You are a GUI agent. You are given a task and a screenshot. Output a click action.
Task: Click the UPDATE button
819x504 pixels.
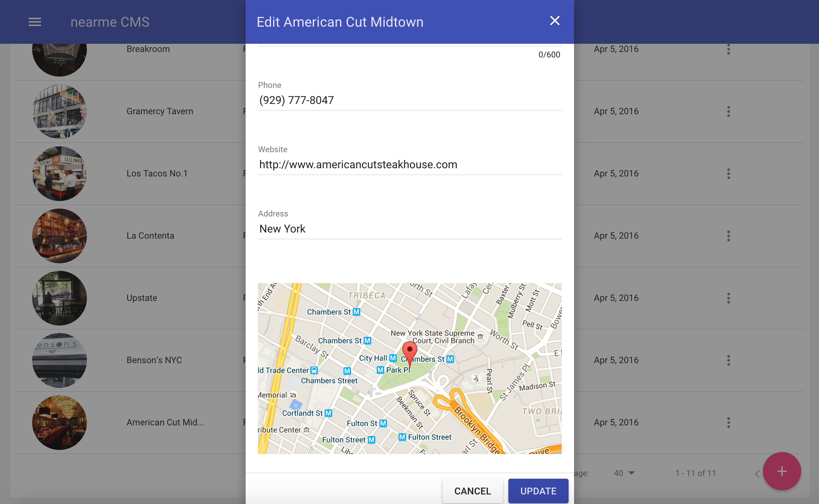pyautogui.click(x=538, y=491)
